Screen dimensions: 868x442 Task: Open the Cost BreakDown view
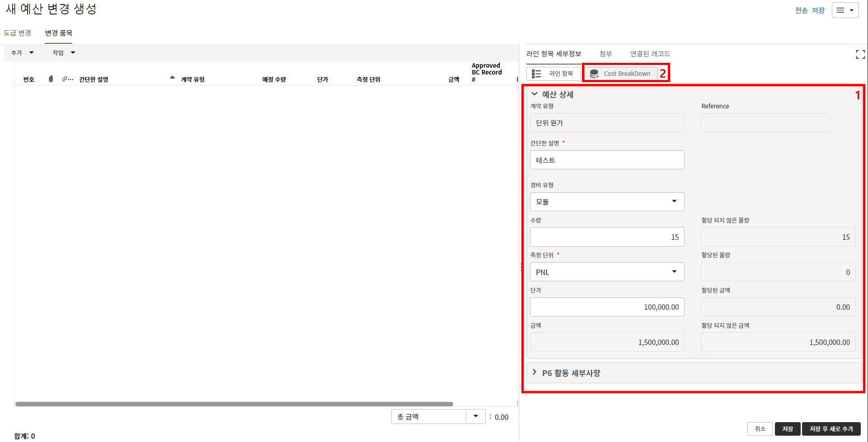tap(620, 74)
